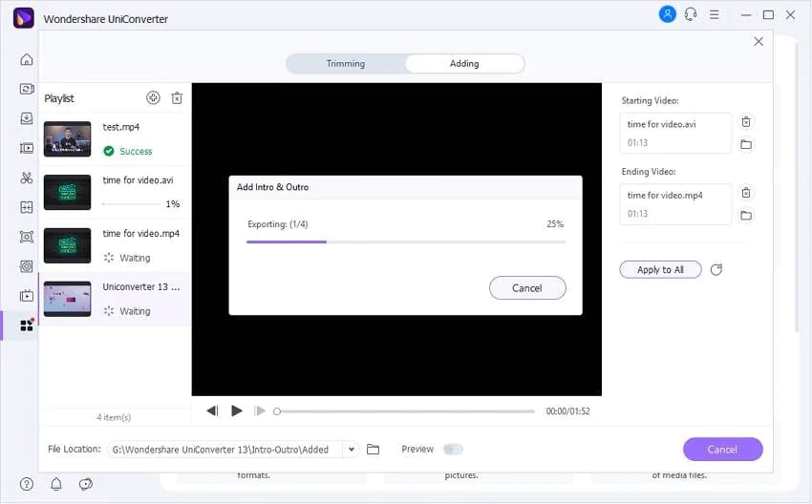Click the time for video.avi progress bar at 1%
812x504 pixels.
click(132, 204)
